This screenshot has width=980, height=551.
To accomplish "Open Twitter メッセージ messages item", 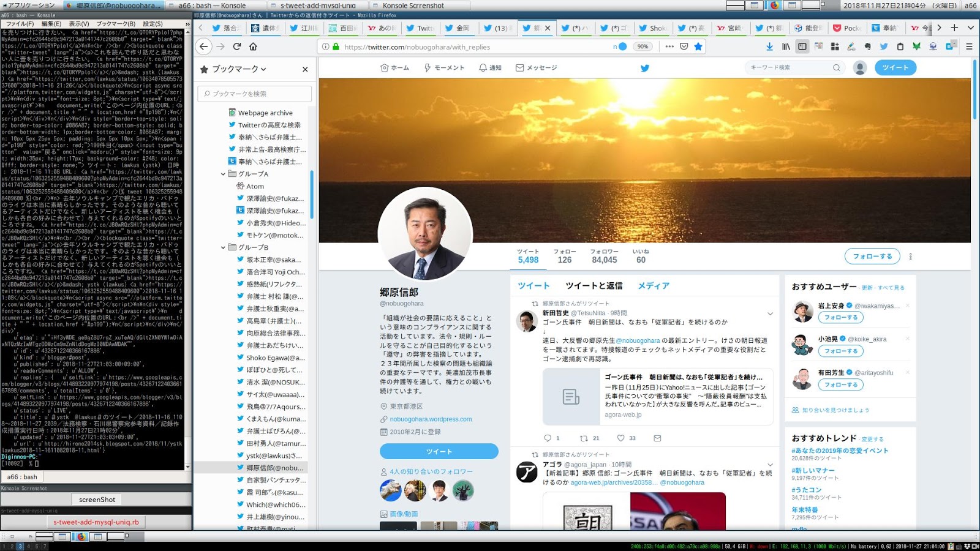I will 537,68.
